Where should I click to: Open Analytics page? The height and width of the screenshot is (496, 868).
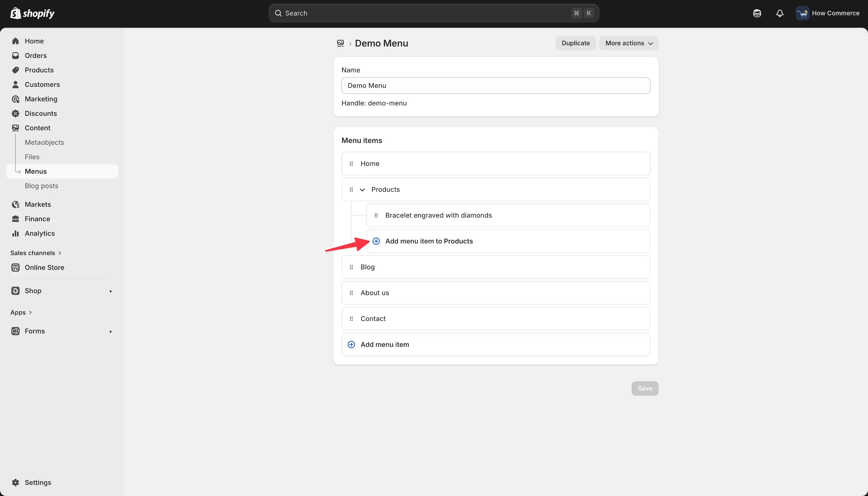pos(40,233)
